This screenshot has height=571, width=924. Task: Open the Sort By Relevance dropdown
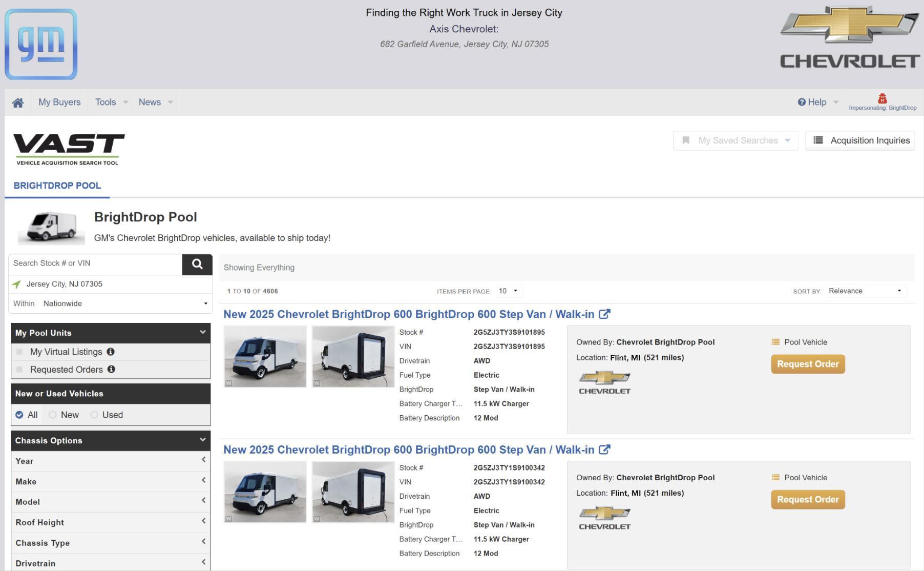(865, 291)
